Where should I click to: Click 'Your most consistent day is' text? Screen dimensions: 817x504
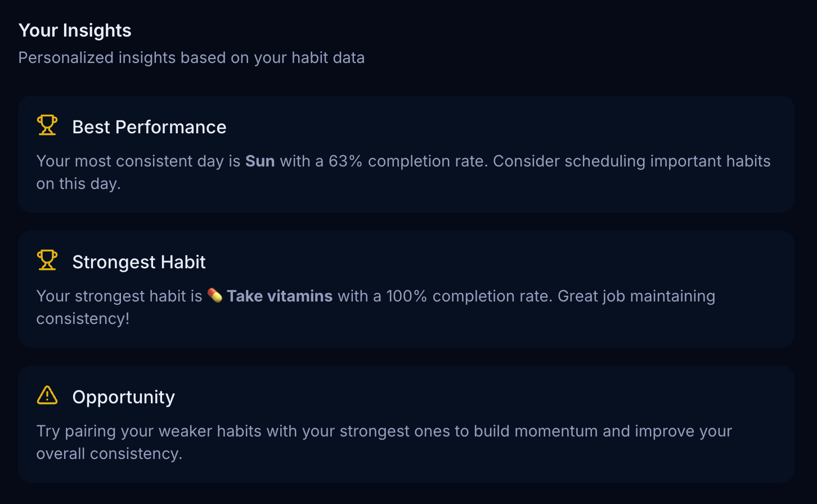(138, 161)
